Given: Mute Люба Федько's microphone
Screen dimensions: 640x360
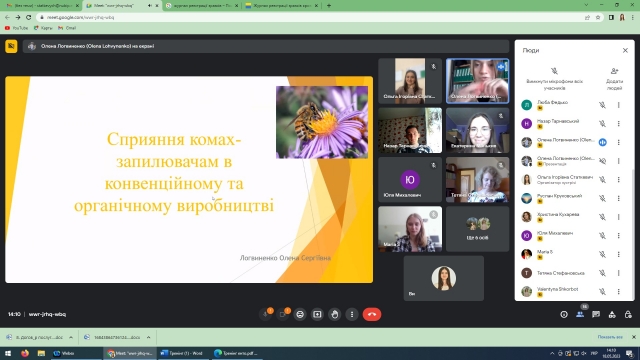Looking at the screenshot, I should click(x=602, y=105).
